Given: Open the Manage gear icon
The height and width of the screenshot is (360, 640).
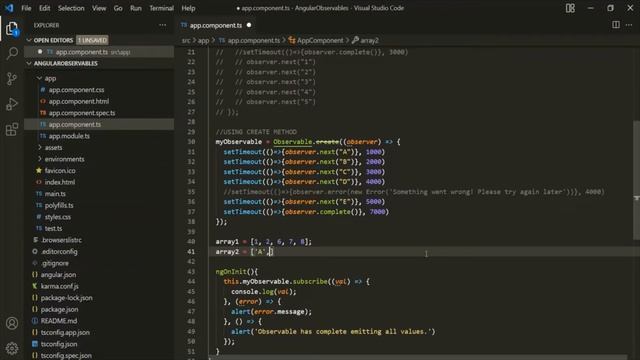Looking at the screenshot, I should 12,348.
